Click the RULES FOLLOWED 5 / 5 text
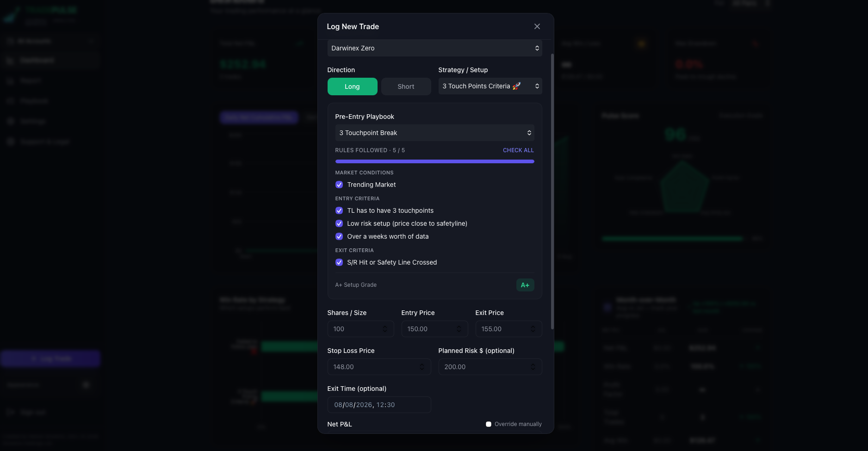This screenshot has width=868, height=451. tap(370, 150)
